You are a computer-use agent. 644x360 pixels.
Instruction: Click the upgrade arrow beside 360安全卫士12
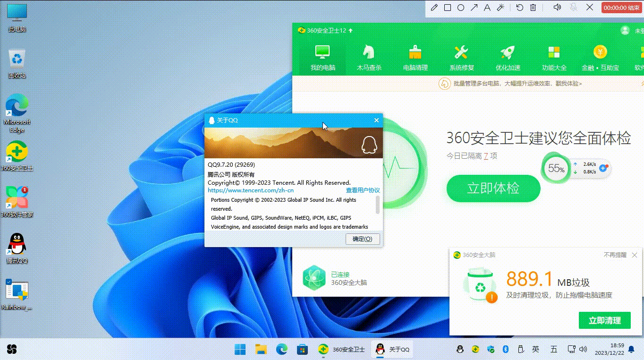350,30
